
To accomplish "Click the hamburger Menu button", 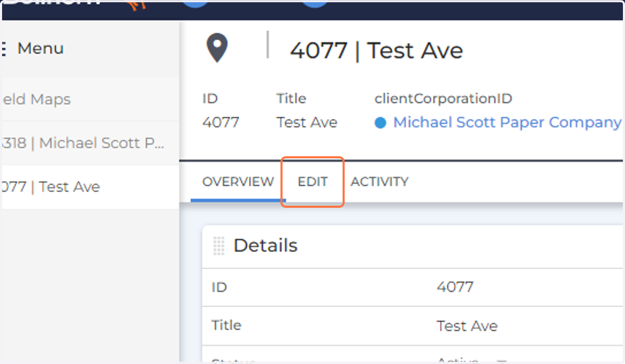I will click(x=32, y=49).
